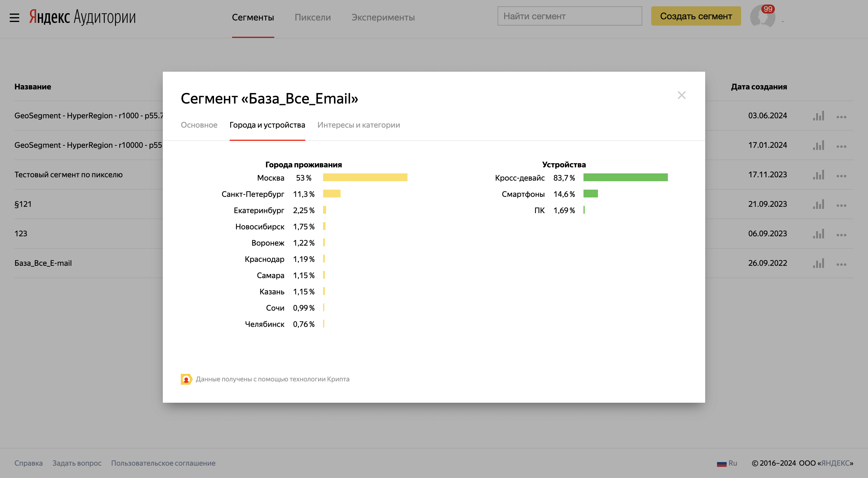Open statistics chart icon for 03.06.2024 segment
The width and height of the screenshot is (868, 478).
tap(819, 116)
